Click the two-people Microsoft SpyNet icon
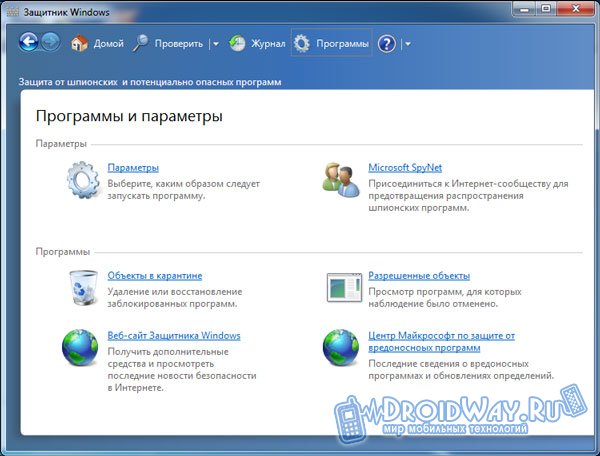 coord(341,180)
